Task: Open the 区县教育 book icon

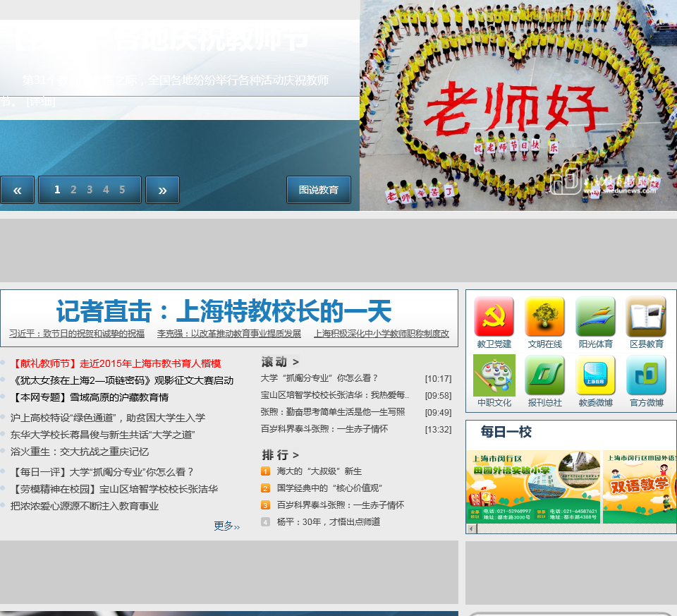Action: tap(646, 317)
